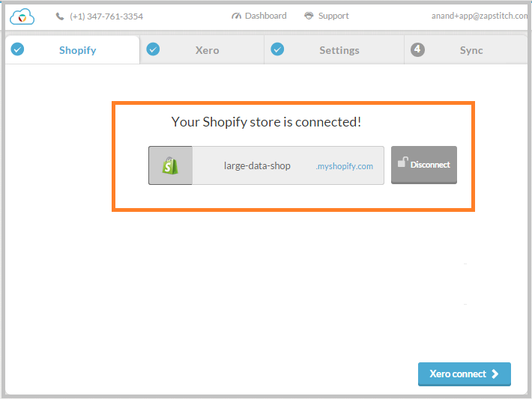Viewport: 532px width, 399px height.
Task: Click the (+1) 347-761-3354 phone number
Action: (x=106, y=16)
